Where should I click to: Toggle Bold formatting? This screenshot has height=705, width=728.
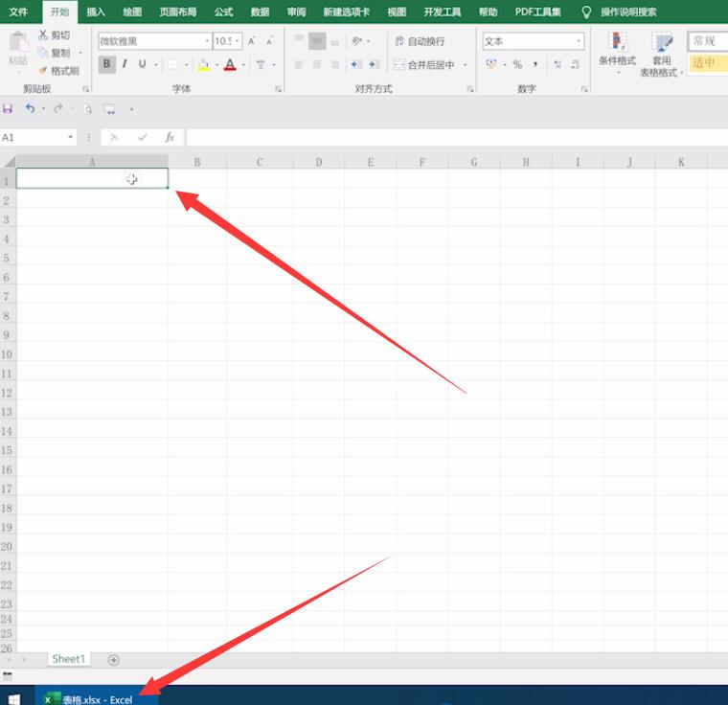pyautogui.click(x=106, y=64)
